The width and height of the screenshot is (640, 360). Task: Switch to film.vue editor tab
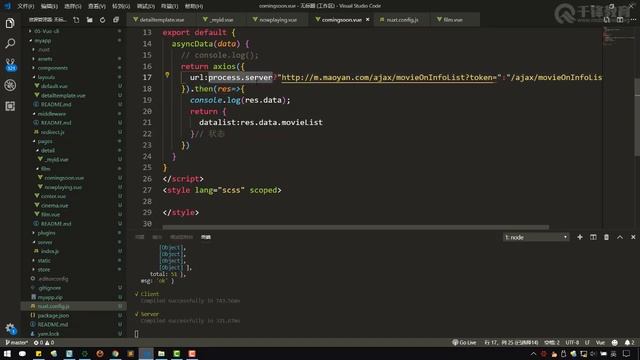(453, 20)
